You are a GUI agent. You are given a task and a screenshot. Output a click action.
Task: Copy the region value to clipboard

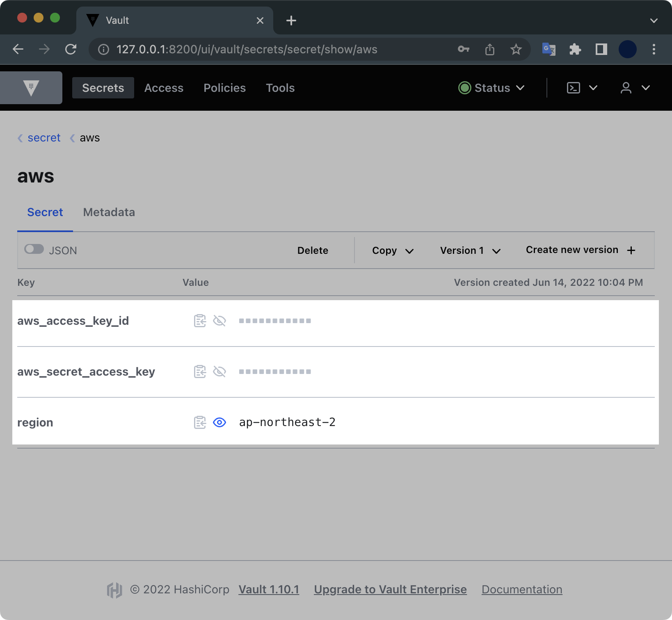pos(200,422)
